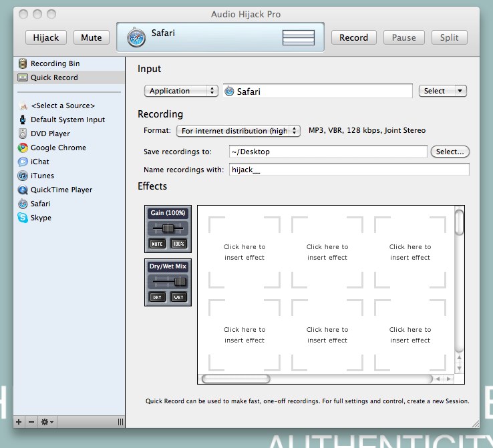Click effects scroll down arrow
This screenshot has width=493, height=448.
(x=460, y=368)
